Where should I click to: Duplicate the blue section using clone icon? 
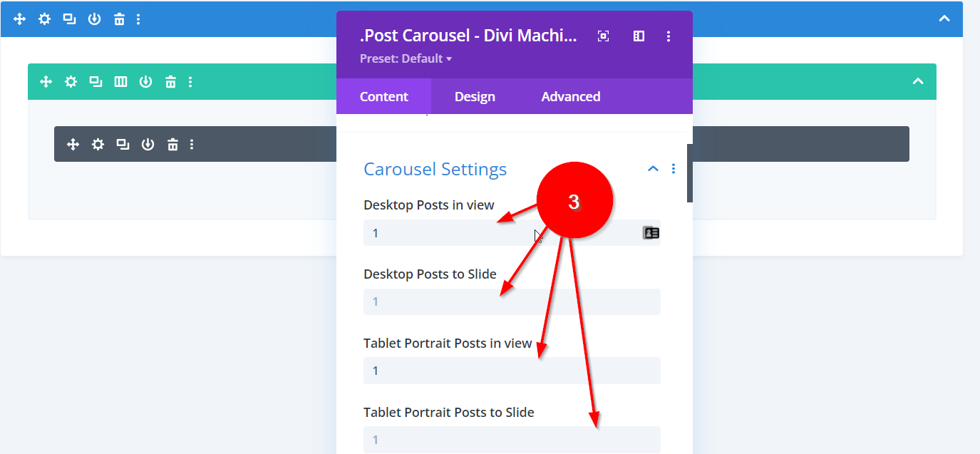pyautogui.click(x=69, y=19)
